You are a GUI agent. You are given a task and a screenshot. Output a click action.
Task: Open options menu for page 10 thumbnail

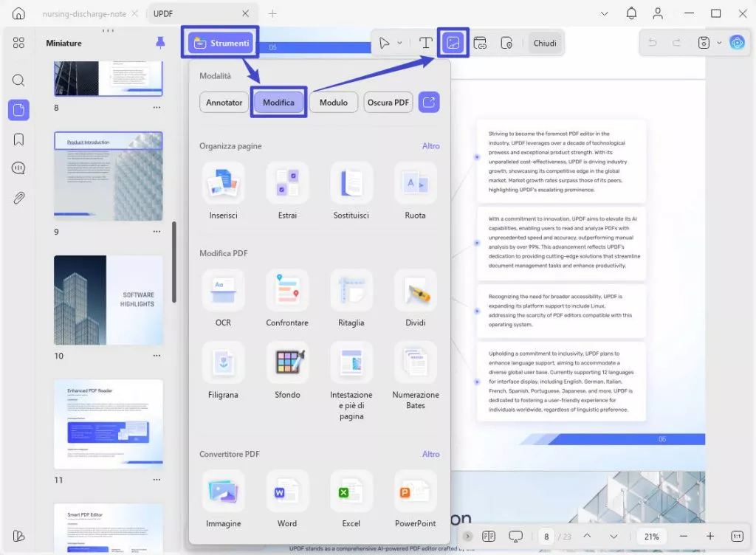(x=157, y=356)
